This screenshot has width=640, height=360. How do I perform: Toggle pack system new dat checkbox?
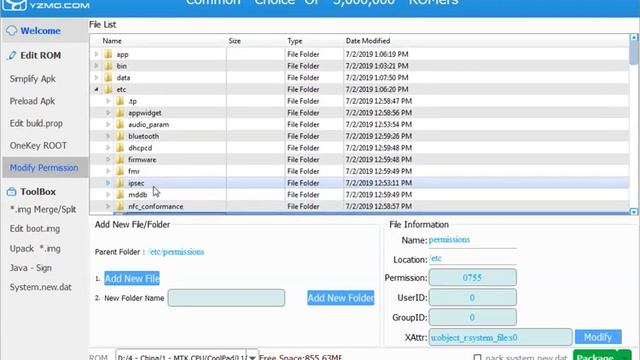pos(477,357)
